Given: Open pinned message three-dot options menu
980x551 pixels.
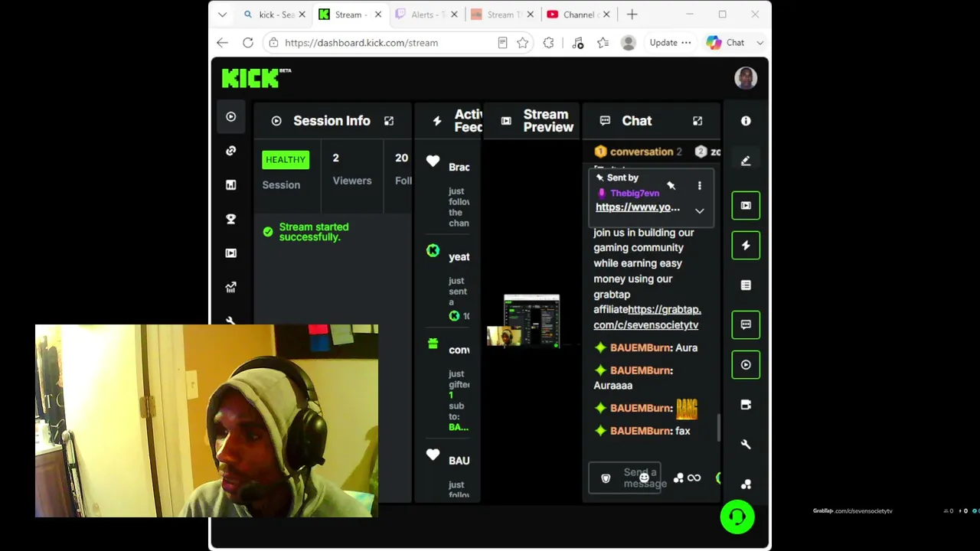Looking at the screenshot, I should pos(699,185).
